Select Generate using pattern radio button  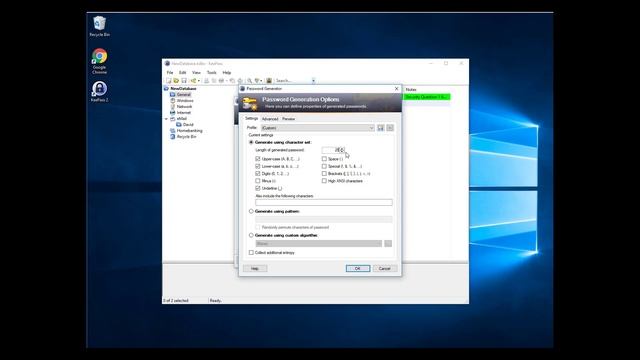tap(251, 211)
